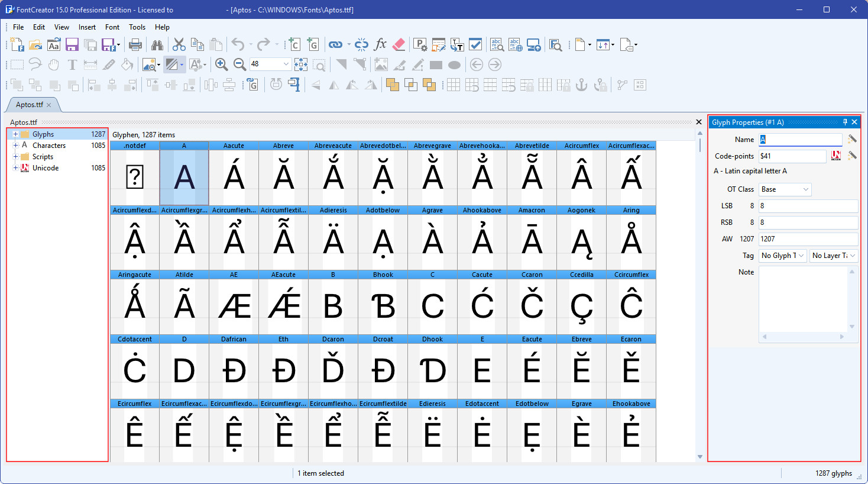Viewport: 868px width, 484px height.
Task: Add glyphs with the +G icon
Action: click(x=312, y=44)
